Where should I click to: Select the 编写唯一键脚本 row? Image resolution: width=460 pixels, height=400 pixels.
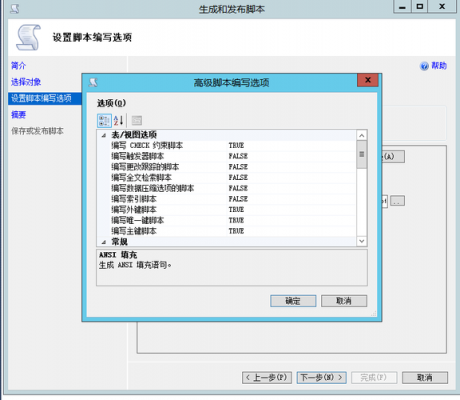click(227, 220)
